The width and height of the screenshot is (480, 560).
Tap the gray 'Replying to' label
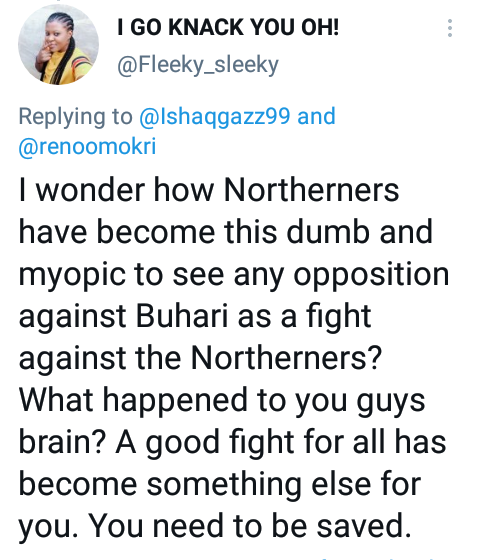click(75, 117)
